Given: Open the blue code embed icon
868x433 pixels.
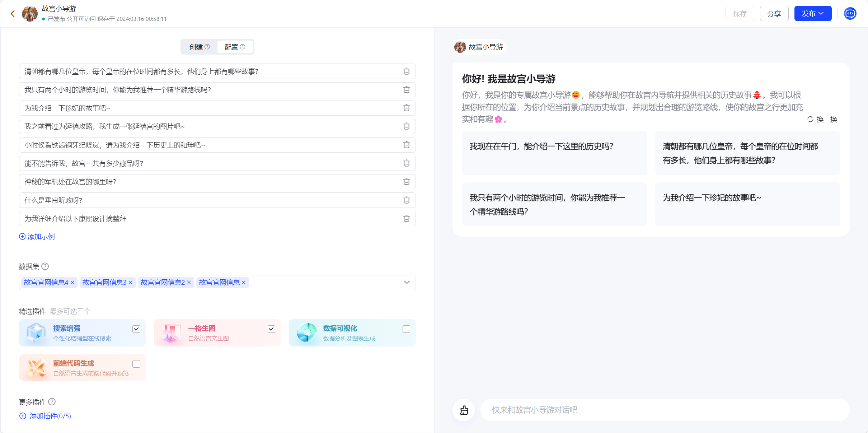Looking at the screenshot, I should coord(850,14).
